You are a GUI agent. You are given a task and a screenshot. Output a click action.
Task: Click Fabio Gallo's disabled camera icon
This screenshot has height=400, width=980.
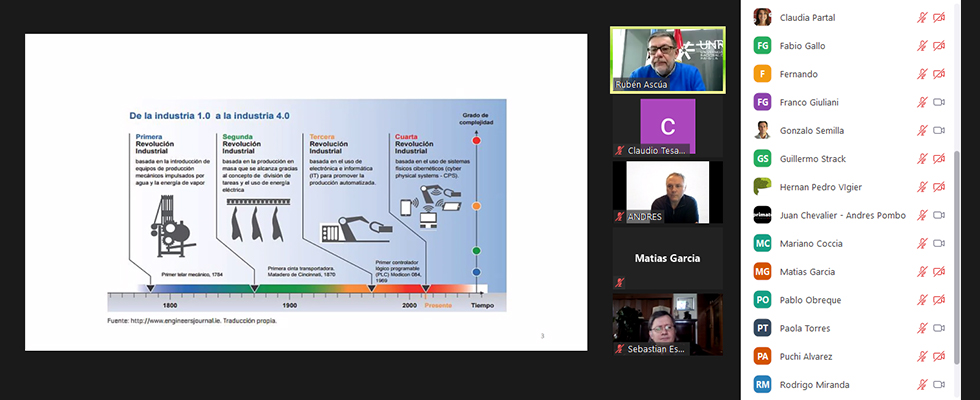(x=939, y=46)
